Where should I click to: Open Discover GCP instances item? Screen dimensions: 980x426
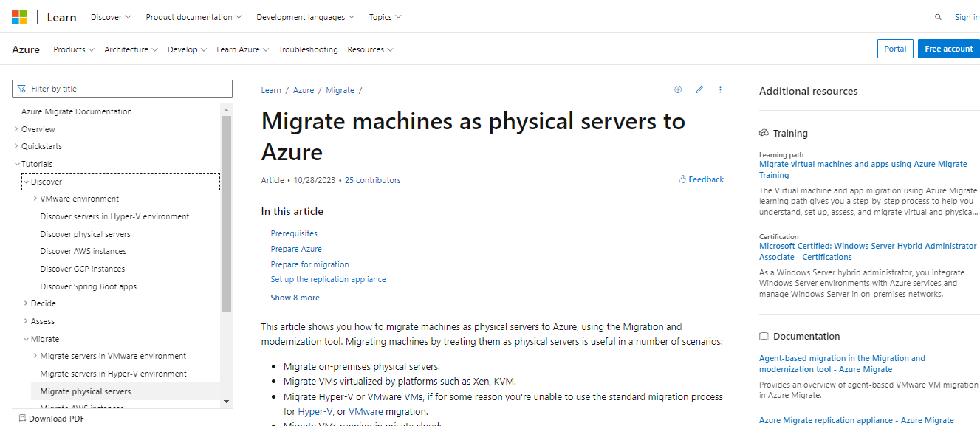82,269
